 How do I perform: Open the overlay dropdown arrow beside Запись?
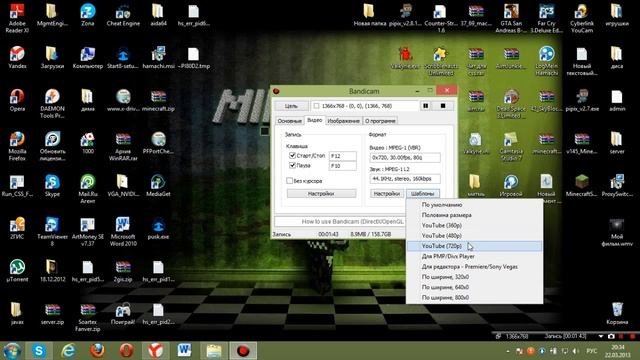(x=600, y=336)
